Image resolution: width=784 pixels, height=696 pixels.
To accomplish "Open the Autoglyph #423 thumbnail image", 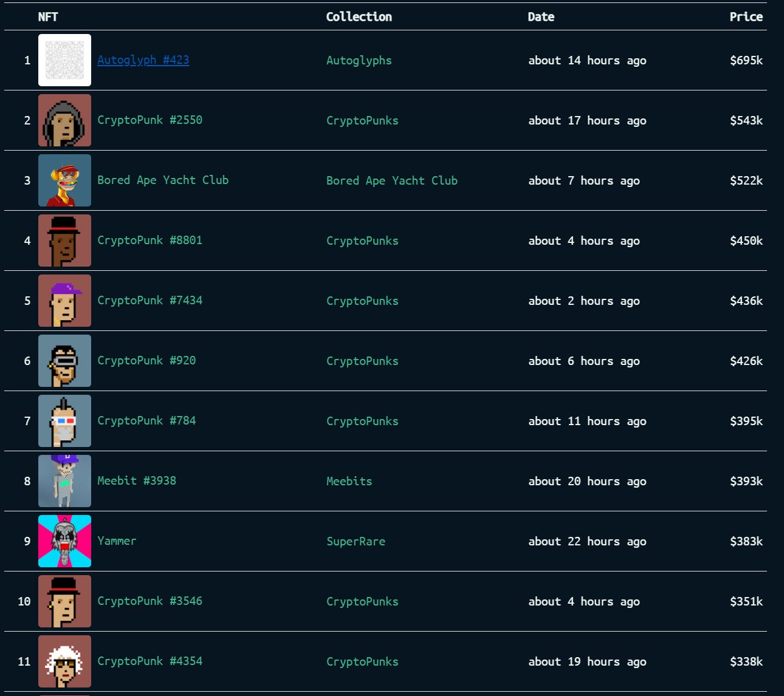I will pos(64,60).
